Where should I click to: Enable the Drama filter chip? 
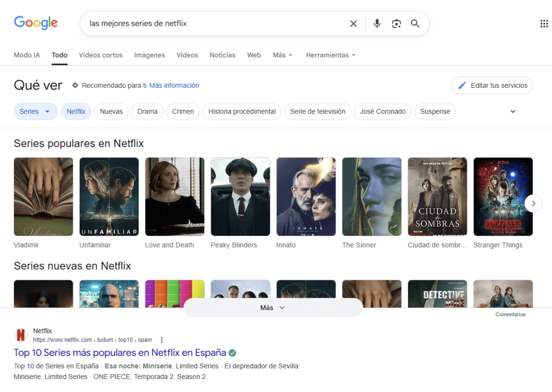147,111
